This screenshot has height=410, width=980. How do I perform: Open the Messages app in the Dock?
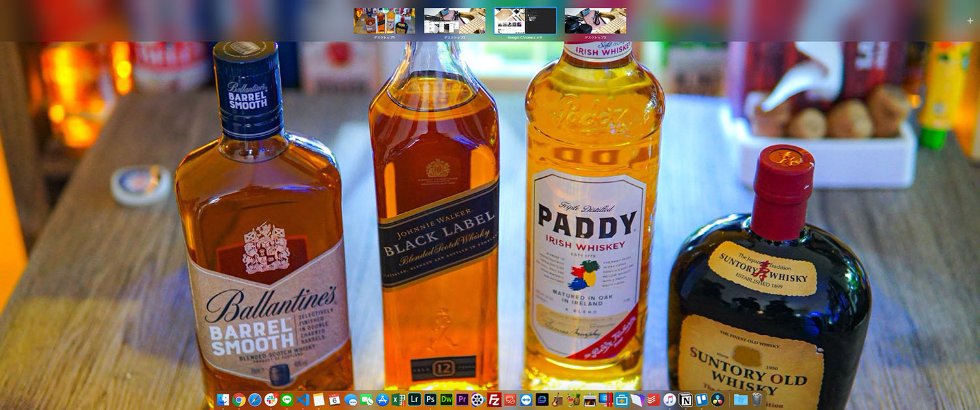[351, 400]
